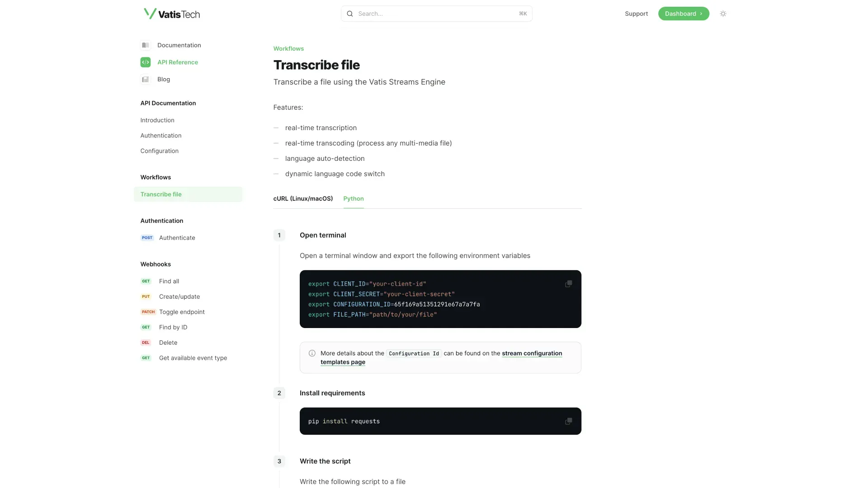This screenshot has height=488, width=868.
Task: Click the GET badge beside Find by ID
Action: pos(146,327)
